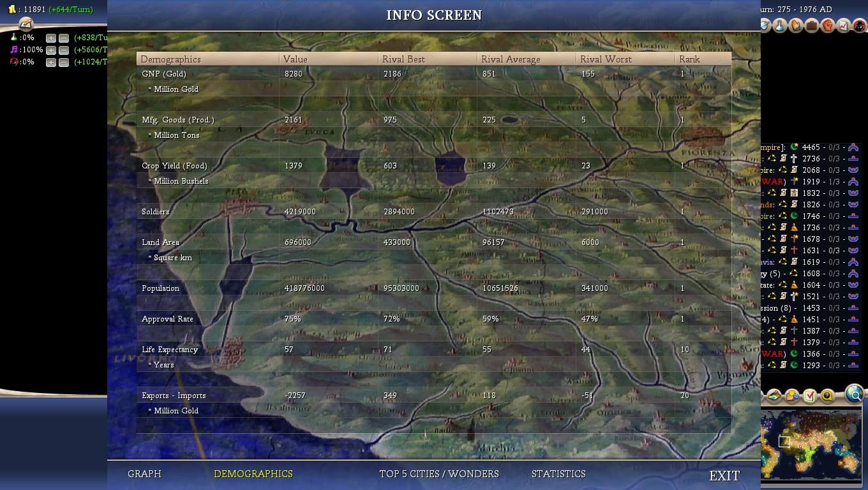Open the TOP 5 CITIES / WONDERS tab
The width and height of the screenshot is (868, 490).
click(439, 474)
